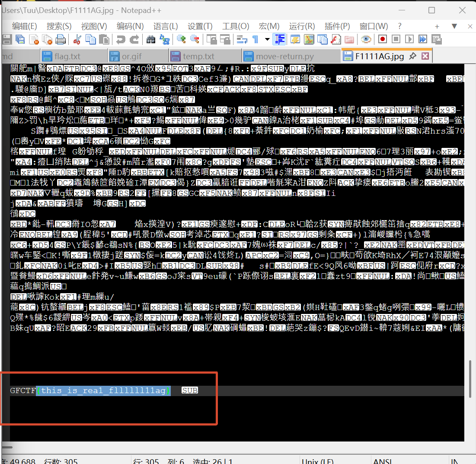The image size is (476, 464).
Task: Undo the last edit with the toolbar arrow
Action: point(121,39)
